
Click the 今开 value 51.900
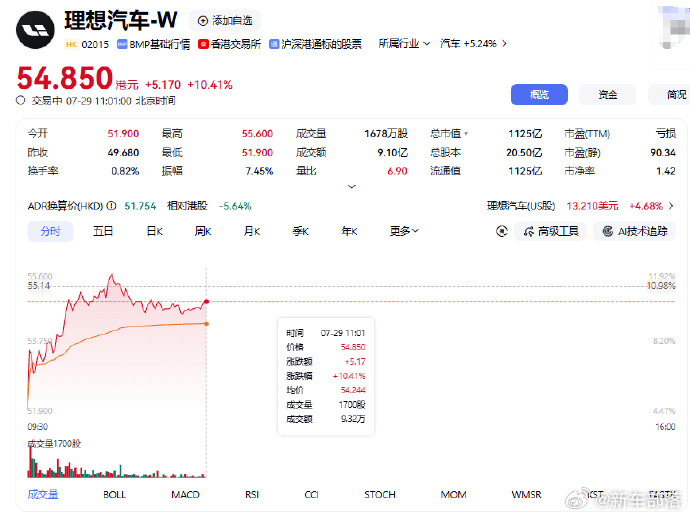(x=123, y=134)
